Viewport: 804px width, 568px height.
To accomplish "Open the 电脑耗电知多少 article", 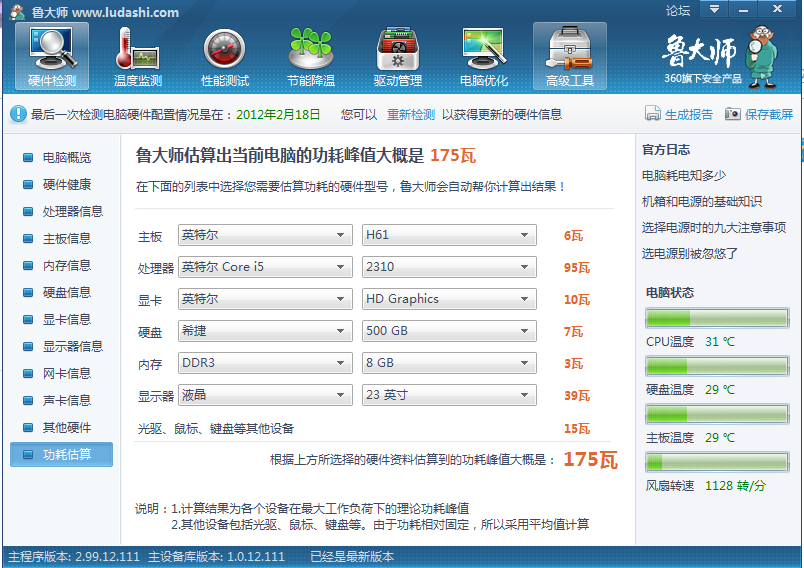I will tap(684, 176).
